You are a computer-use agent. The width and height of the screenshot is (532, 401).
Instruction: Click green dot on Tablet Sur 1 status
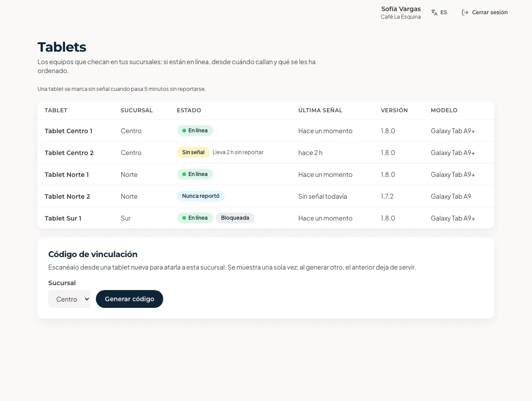click(x=184, y=218)
